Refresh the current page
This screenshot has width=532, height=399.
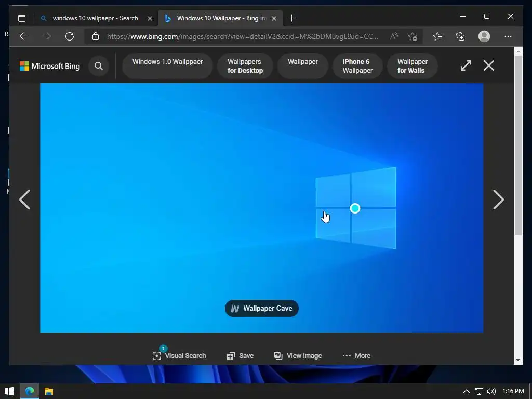[x=70, y=36]
